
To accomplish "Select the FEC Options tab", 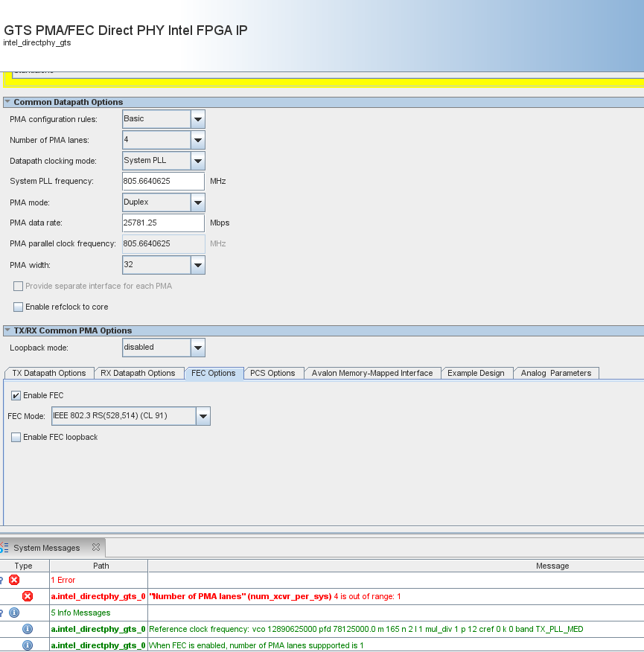I will [x=214, y=373].
